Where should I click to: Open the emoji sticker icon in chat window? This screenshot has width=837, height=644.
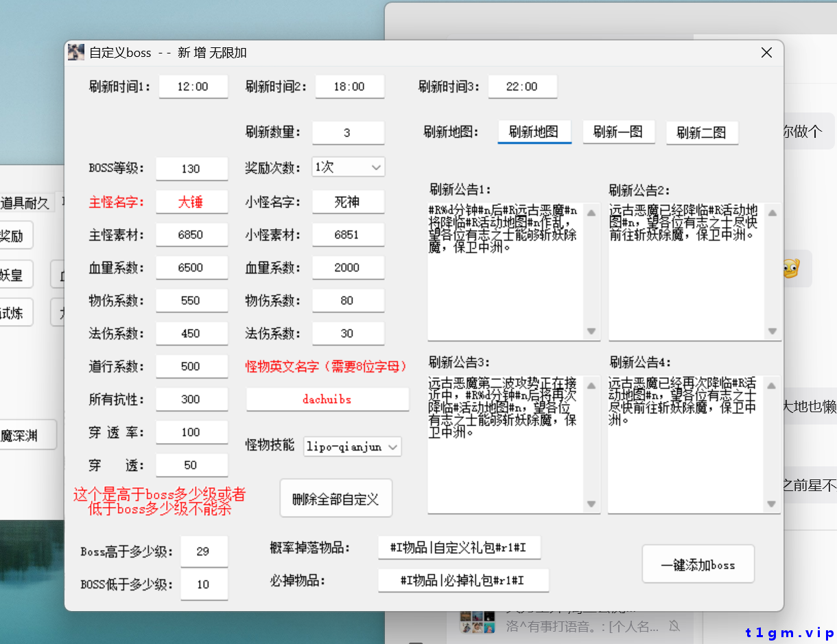pos(792,269)
